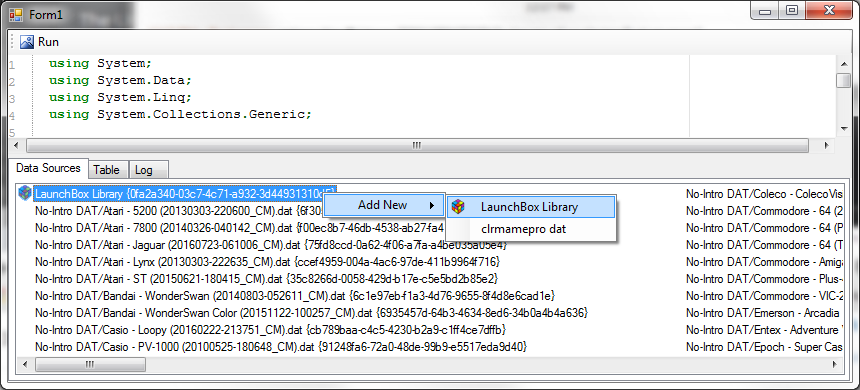Select the Commodore - VIC-20 entry
The image size is (860, 390).
[x=765, y=296]
